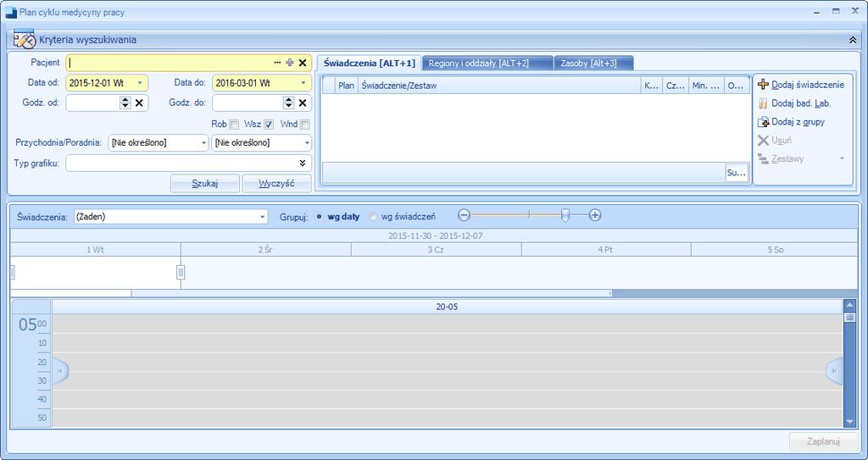Viewport: 868px width, 460px height.
Task: Select group by wg daty radio
Action: point(319,217)
